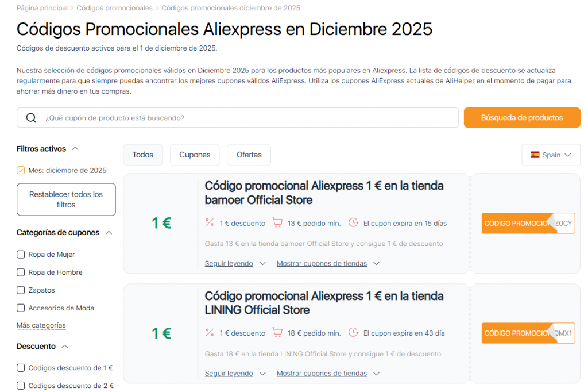The image size is (588, 392).
Task: Click the search magnifier icon
Action: coord(30,118)
